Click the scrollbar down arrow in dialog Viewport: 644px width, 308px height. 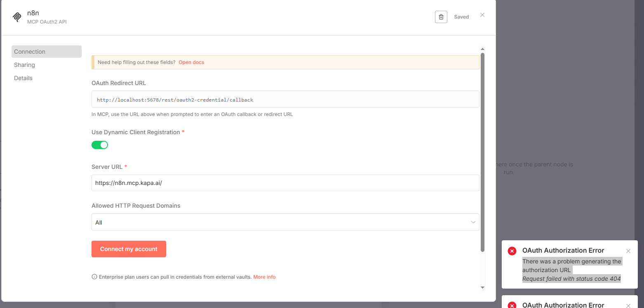(x=483, y=287)
